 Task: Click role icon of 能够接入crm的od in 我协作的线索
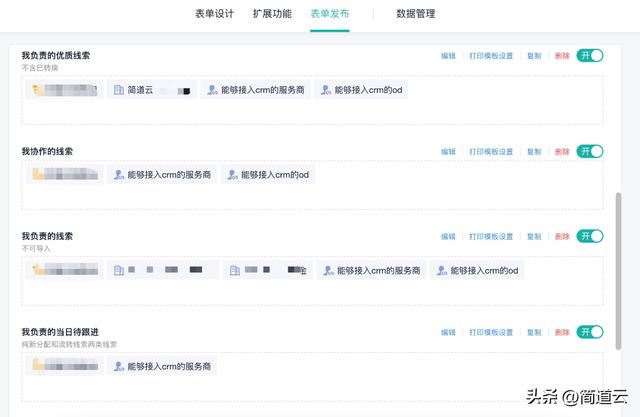tap(232, 175)
